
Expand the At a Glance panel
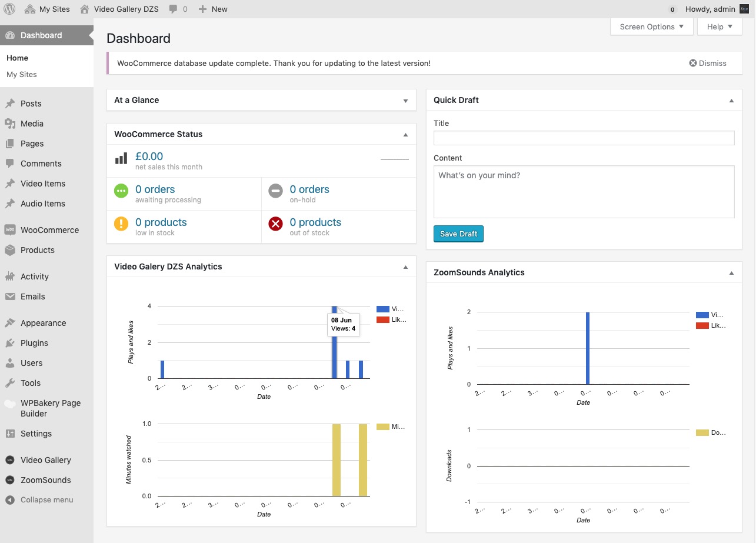pos(405,101)
